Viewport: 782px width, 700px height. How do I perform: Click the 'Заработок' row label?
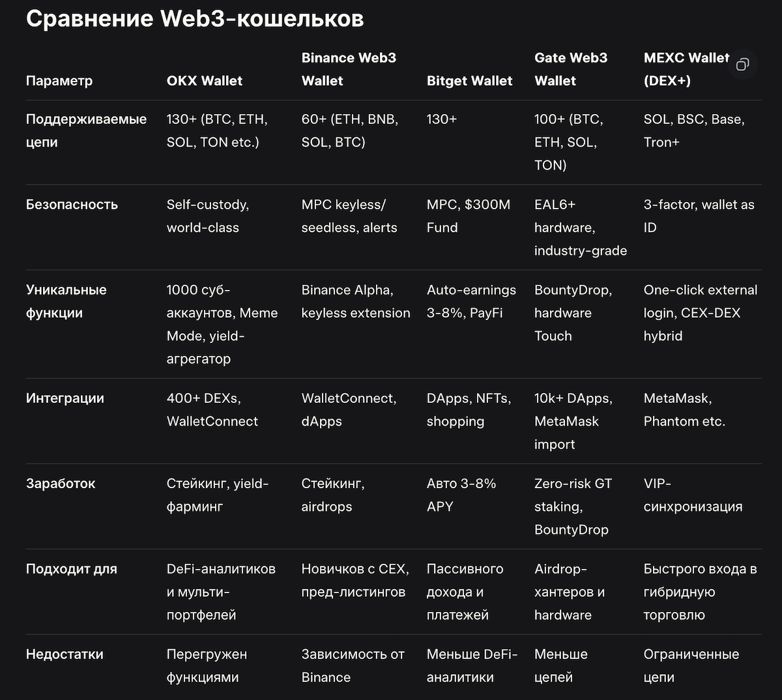61,484
